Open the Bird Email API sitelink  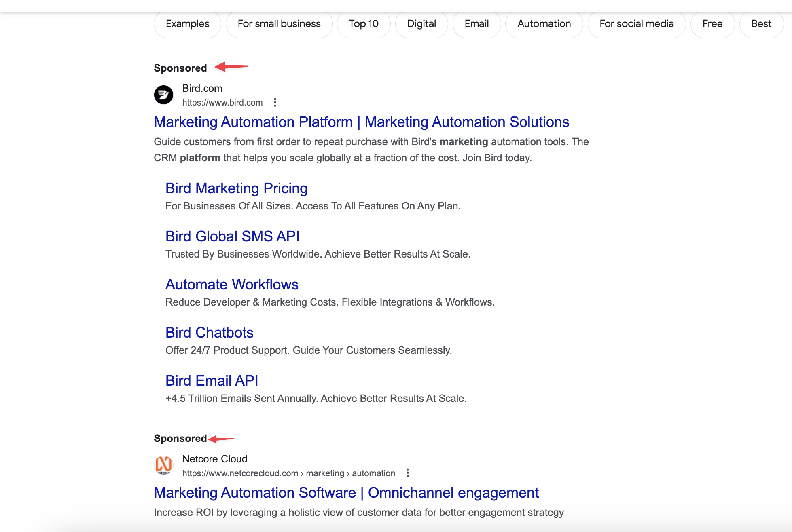[x=212, y=381]
